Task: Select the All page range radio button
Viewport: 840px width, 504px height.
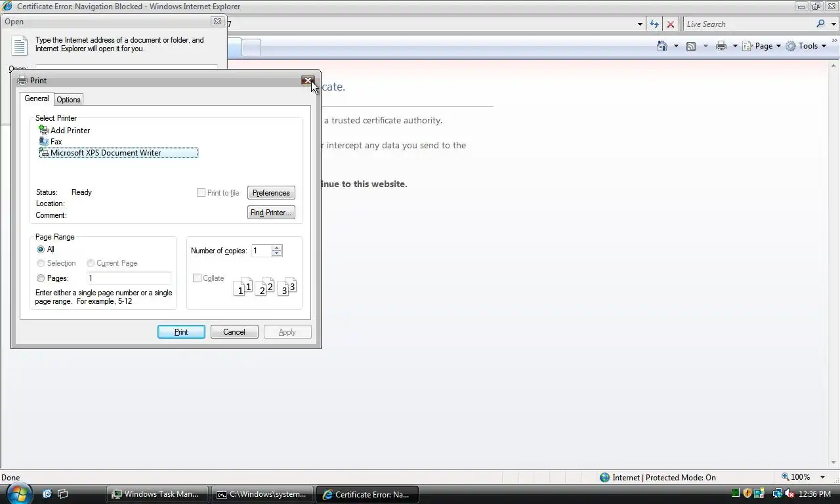Action: pyautogui.click(x=41, y=249)
